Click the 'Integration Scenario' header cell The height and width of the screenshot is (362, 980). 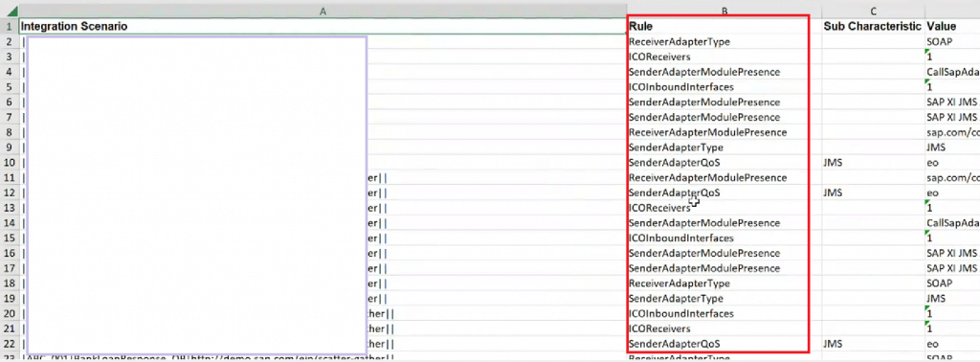[x=323, y=26]
